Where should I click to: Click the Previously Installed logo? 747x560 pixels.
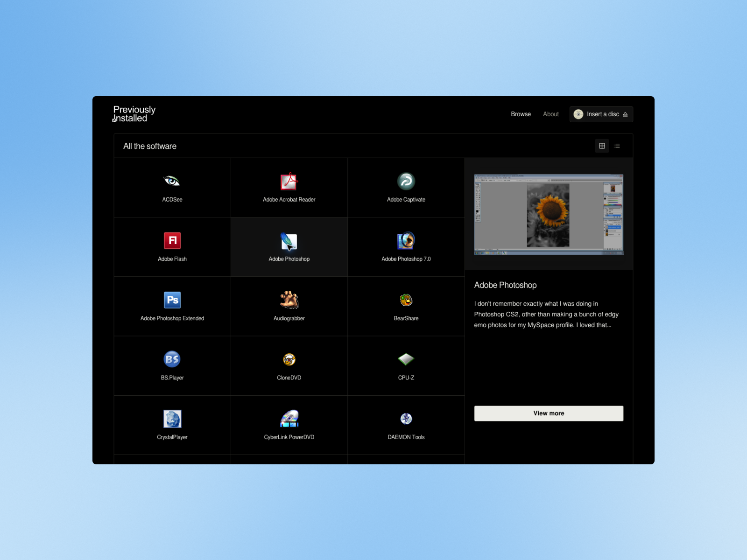point(134,114)
